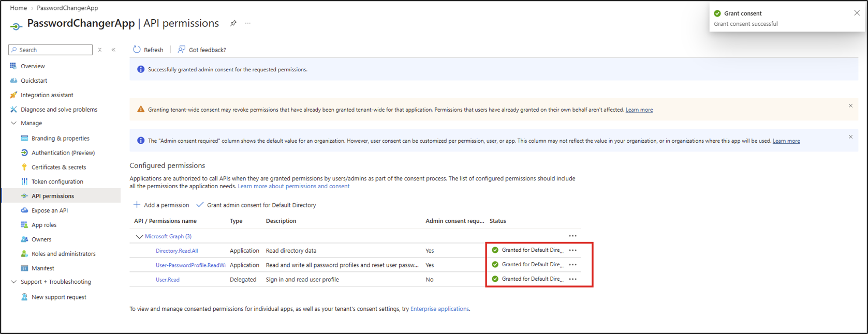Open ellipsis menu for User-PasswordProfile row
Screen dimensions: 868x334
[572, 265]
